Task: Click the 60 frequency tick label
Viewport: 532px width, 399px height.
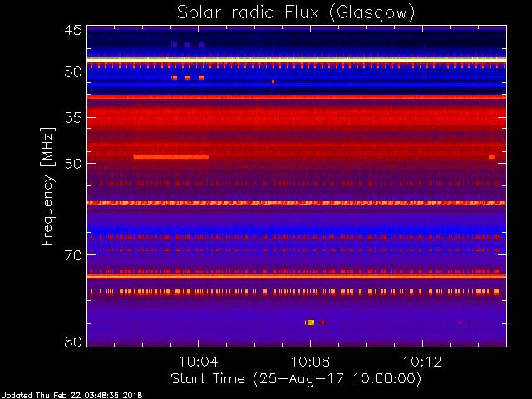Action: pos(73,164)
